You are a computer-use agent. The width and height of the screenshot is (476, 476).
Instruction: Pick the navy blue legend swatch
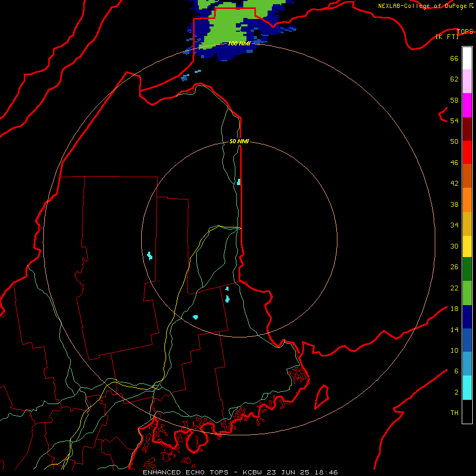tap(467, 317)
